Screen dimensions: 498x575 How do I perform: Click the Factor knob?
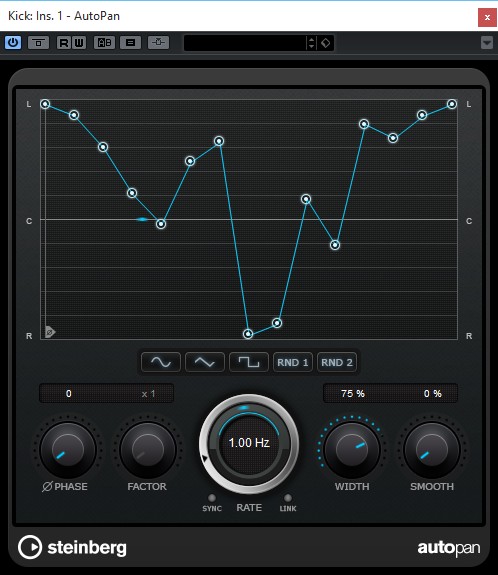tap(148, 449)
